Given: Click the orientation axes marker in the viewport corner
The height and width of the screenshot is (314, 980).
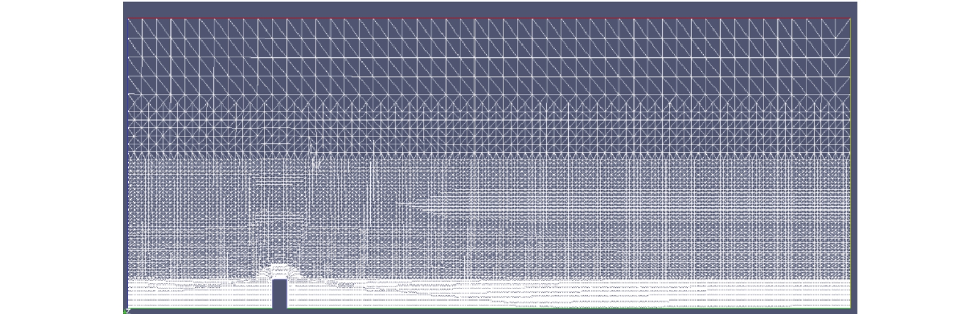Looking at the screenshot, I should pos(127,310).
